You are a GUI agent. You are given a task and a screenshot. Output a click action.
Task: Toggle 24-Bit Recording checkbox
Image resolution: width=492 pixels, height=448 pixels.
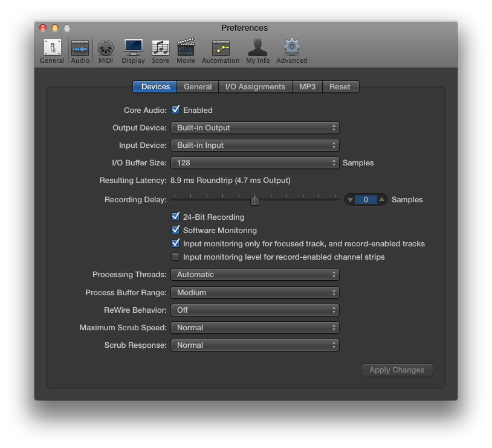(175, 217)
